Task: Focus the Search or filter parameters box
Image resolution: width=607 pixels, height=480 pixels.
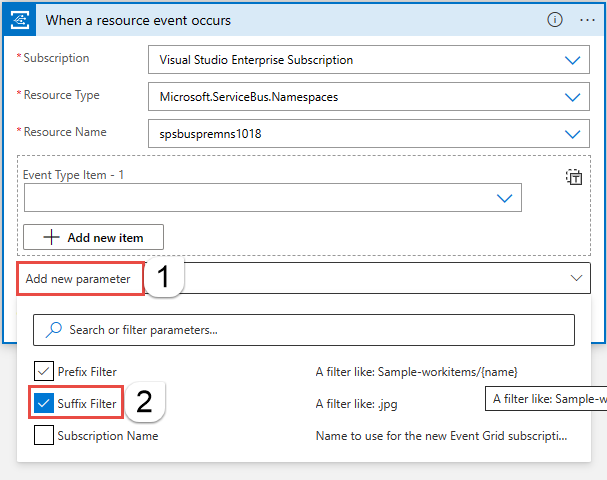Action: click(310, 329)
